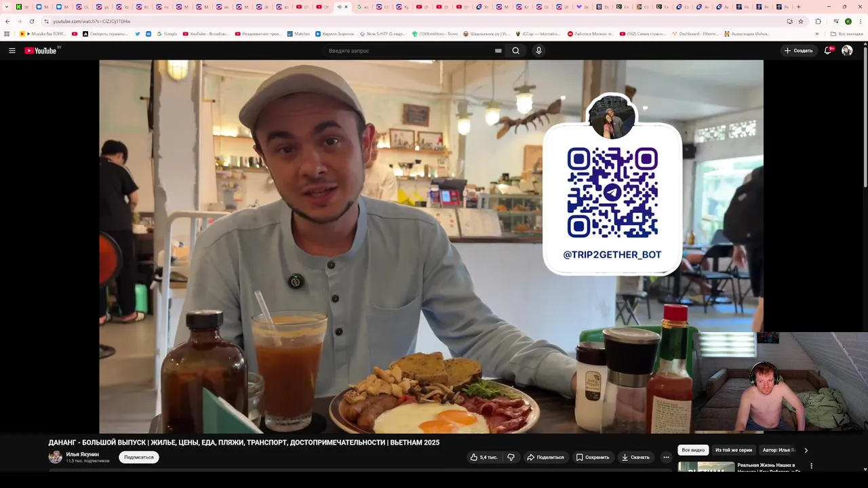The width and height of the screenshot is (868, 488).
Task: Go back in browser history
Action: [x=7, y=21]
